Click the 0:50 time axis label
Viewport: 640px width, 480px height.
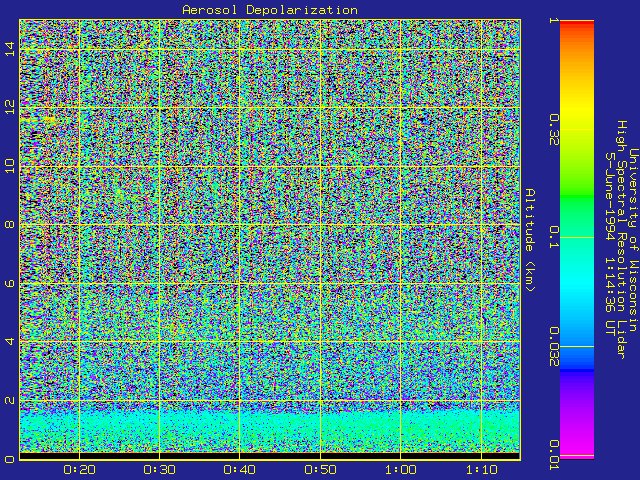[320, 470]
